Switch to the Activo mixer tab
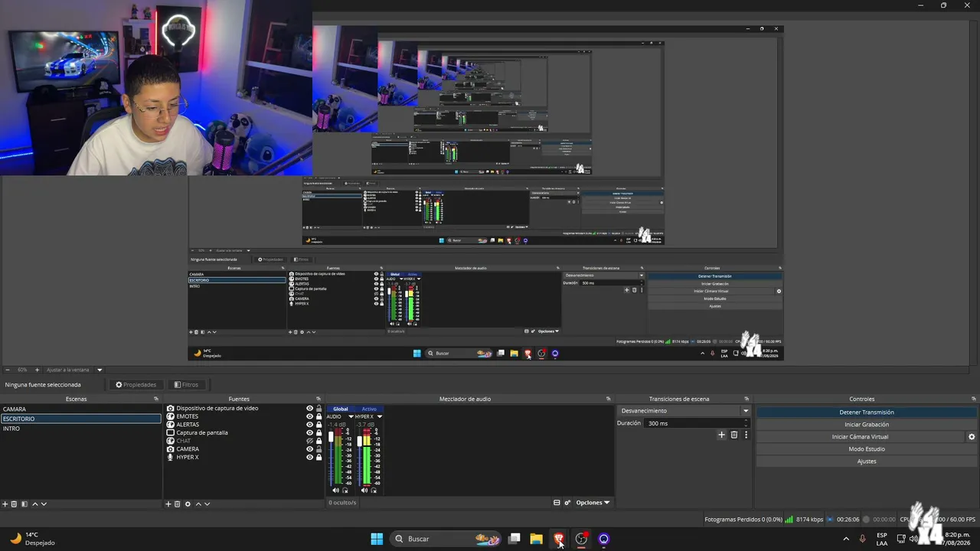Screen dimensions: 980x551 pos(369,409)
